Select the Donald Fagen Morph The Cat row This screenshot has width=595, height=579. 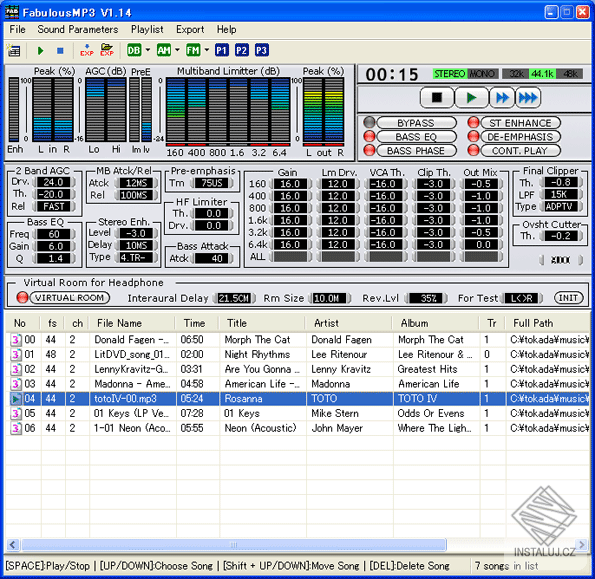pos(298,339)
